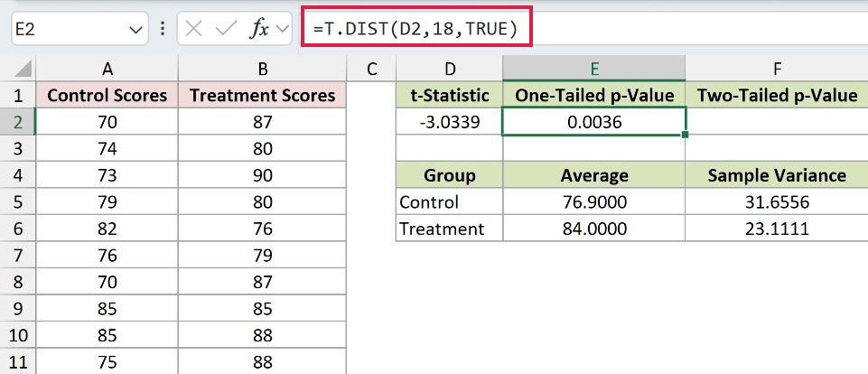The image size is (868, 374).
Task: Select row 11 header
Action: coord(18,361)
